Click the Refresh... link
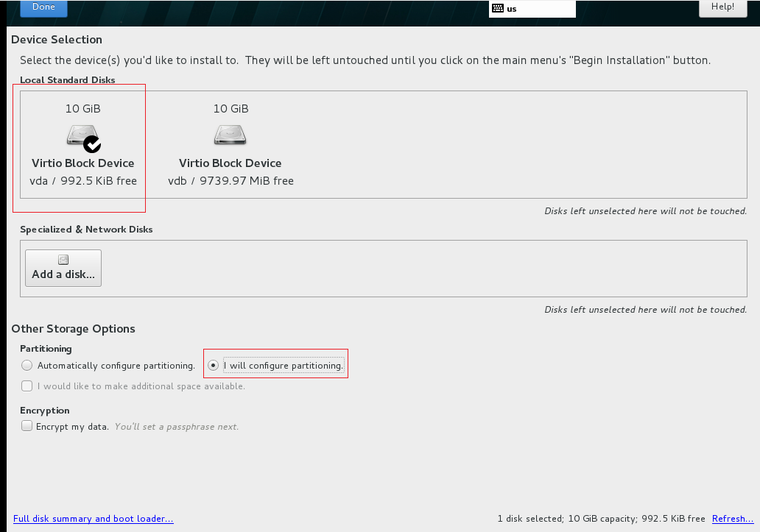The width and height of the screenshot is (760, 532). [732, 519]
